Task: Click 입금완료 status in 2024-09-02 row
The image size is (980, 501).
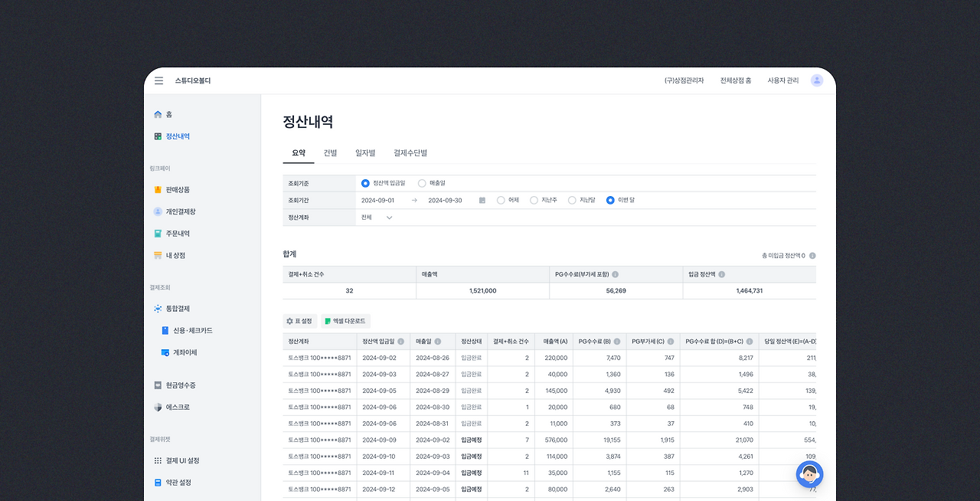Action: [x=471, y=358]
